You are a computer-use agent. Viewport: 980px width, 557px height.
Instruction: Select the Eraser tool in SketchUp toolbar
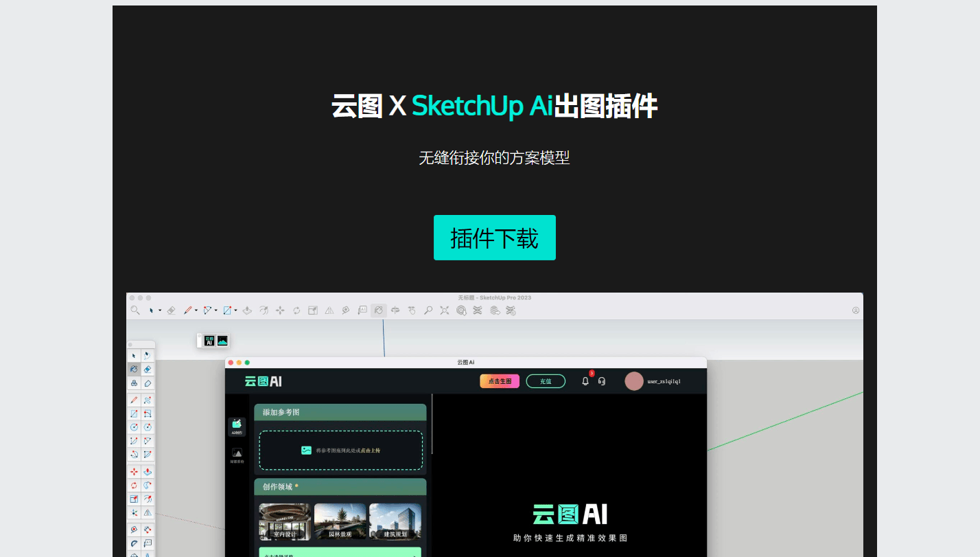click(170, 310)
